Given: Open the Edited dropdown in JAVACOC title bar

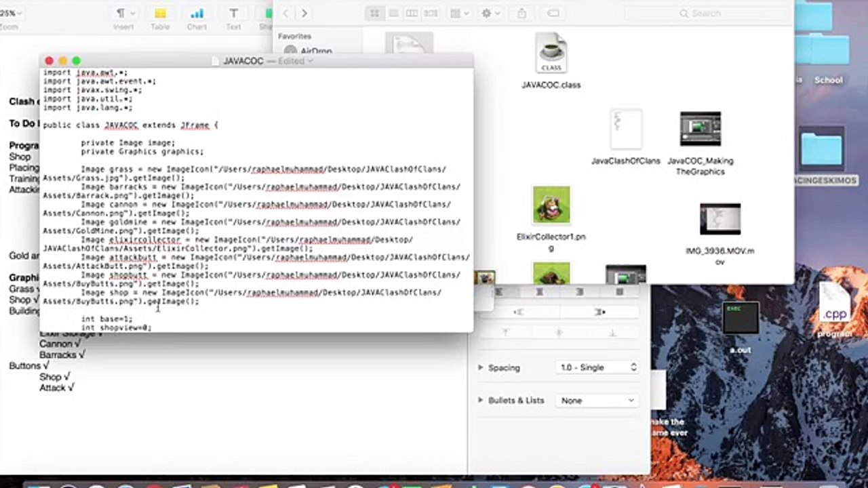Looking at the screenshot, I should click(x=296, y=61).
